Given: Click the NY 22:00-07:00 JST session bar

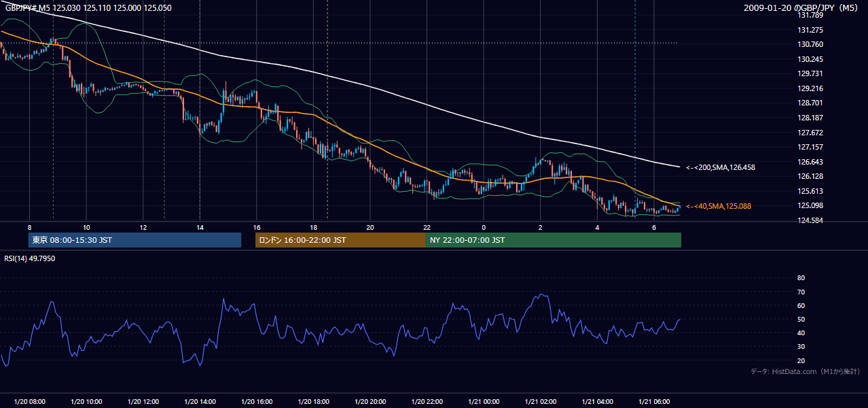Looking at the screenshot, I should (554, 240).
